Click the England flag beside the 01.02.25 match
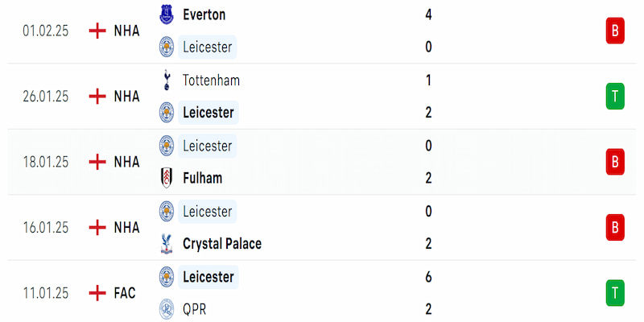Viewport: 644px width, 322px height. pyautogui.click(x=97, y=31)
